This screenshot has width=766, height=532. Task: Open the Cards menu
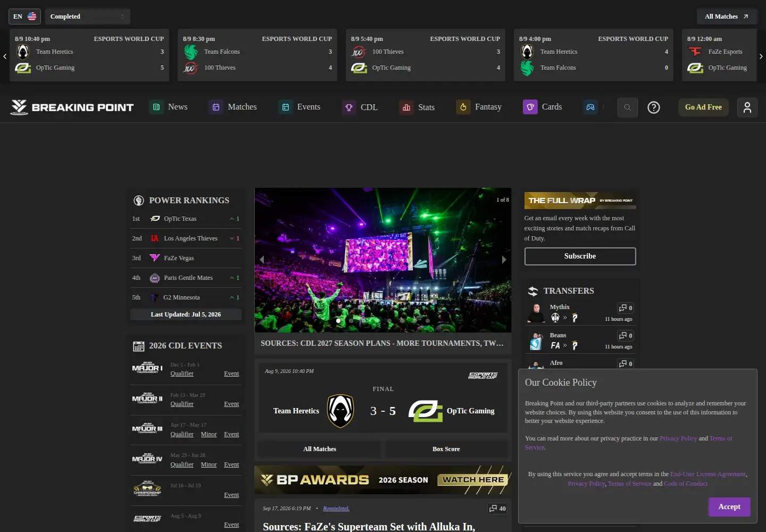543,107
